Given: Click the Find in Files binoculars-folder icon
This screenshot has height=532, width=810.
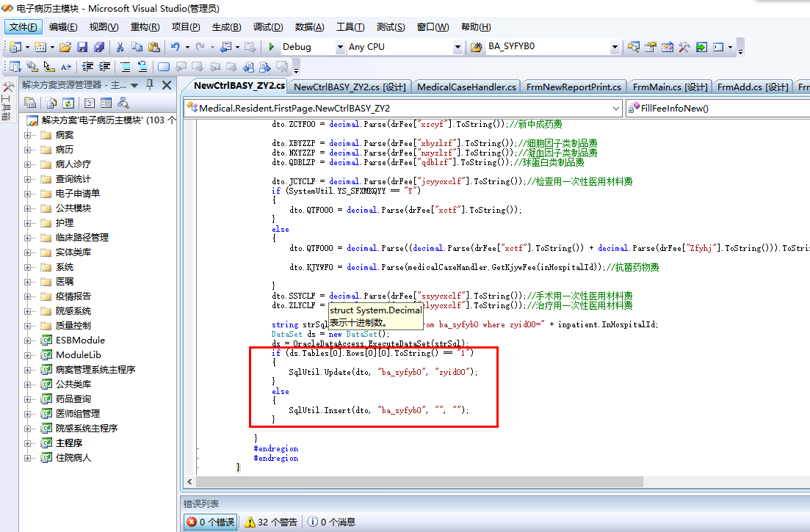Looking at the screenshot, I should click(x=476, y=47).
